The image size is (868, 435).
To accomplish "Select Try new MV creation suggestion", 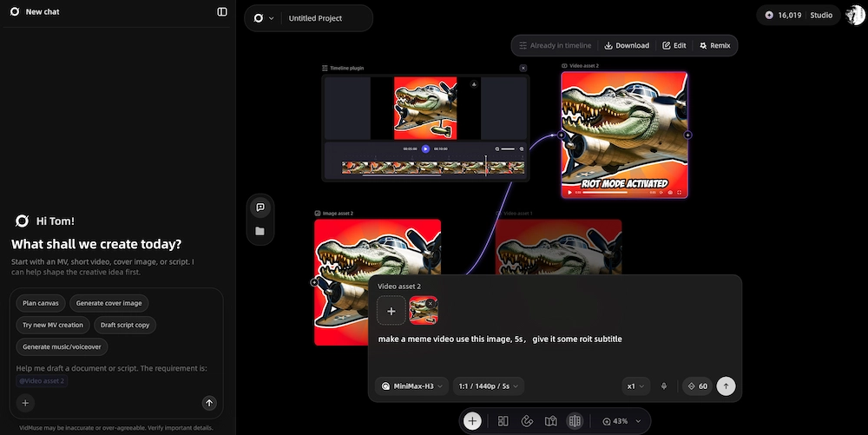I will click(53, 325).
